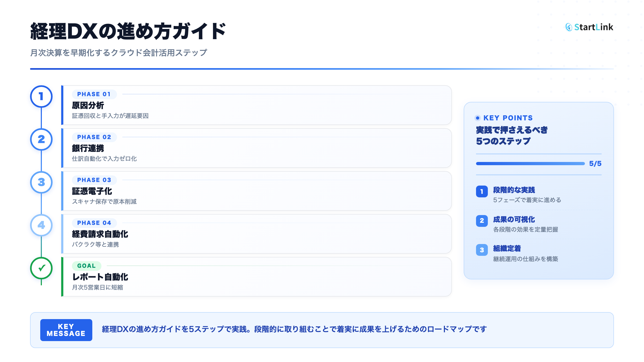The image size is (644, 362).
Task: Click the KEY MESSAGE blue badge
Action: [66, 330]
